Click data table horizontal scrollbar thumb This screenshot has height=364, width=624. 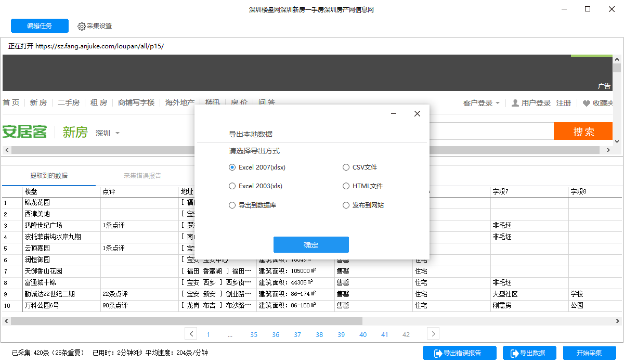click(x=186, y=321)
